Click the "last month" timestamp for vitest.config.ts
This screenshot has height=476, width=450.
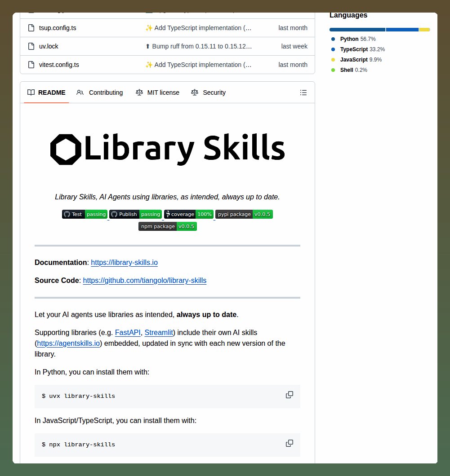(293, 65)
